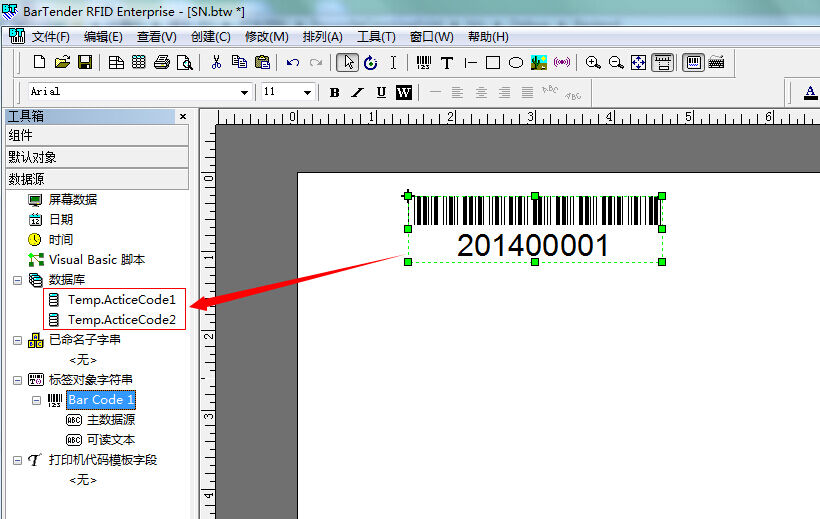This screenshot has width=820, height=519.
Task: Cut the selected object
Action: [216, 62]
